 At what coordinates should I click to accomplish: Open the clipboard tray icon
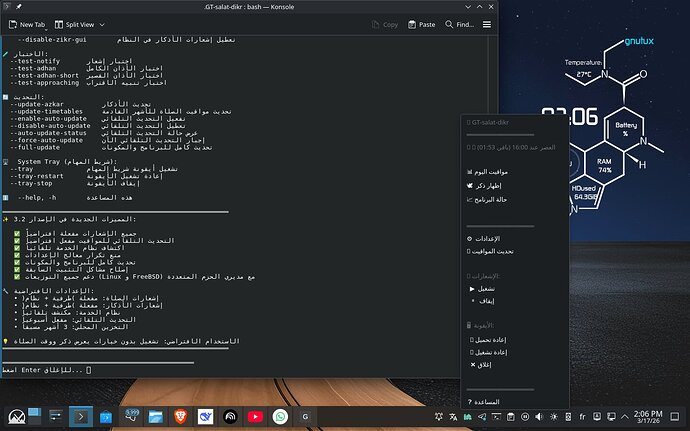[510, 416]
